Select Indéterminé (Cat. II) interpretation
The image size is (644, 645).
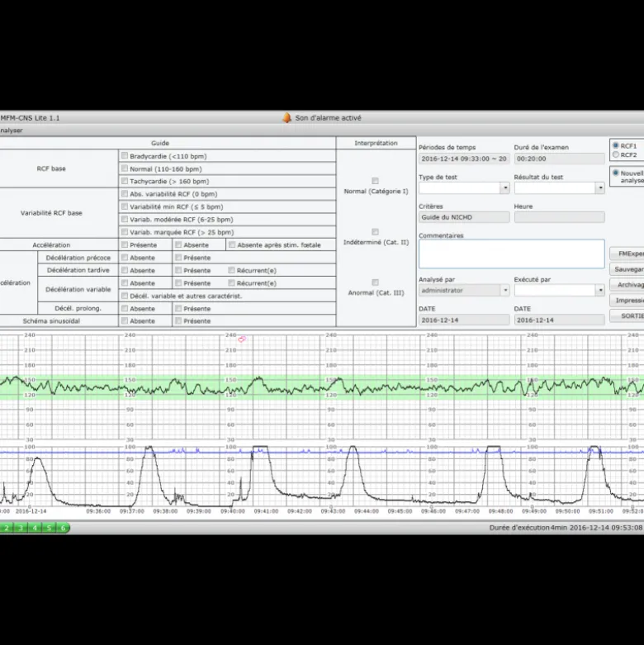tap(375, 231)
